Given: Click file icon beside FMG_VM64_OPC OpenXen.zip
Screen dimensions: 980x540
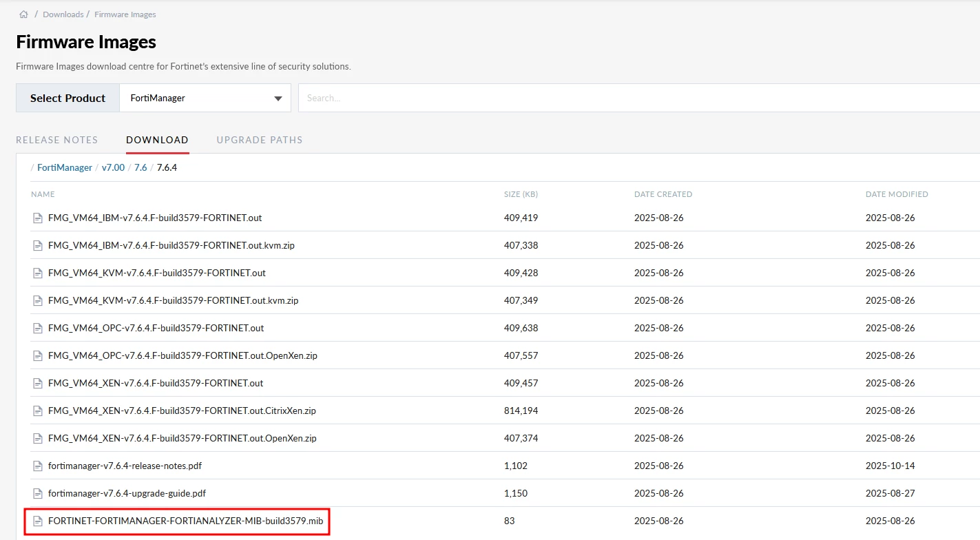Looking at the screenshot, I should pyautogui.click(x=38, y=355).
